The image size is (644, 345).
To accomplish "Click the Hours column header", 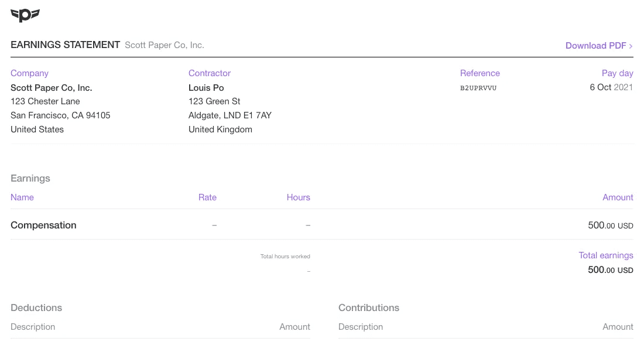I will pos(298,197).
